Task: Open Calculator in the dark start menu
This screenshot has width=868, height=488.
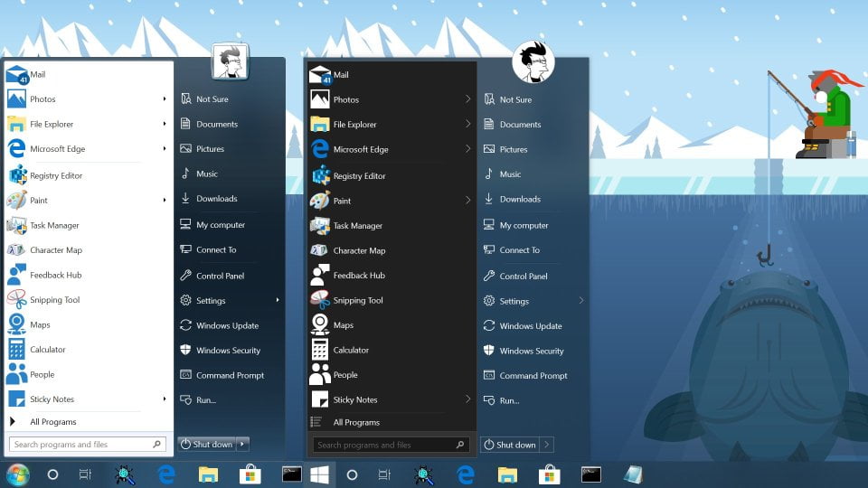Action: click(x=351, y=350)
